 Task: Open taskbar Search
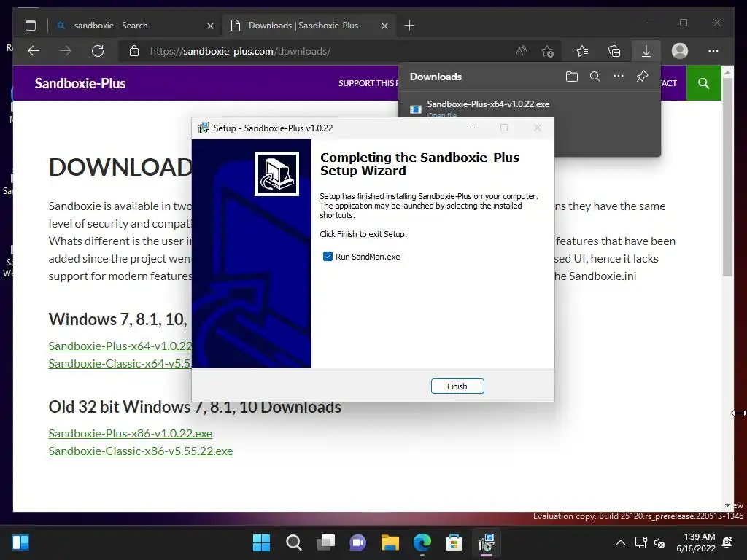293,542
